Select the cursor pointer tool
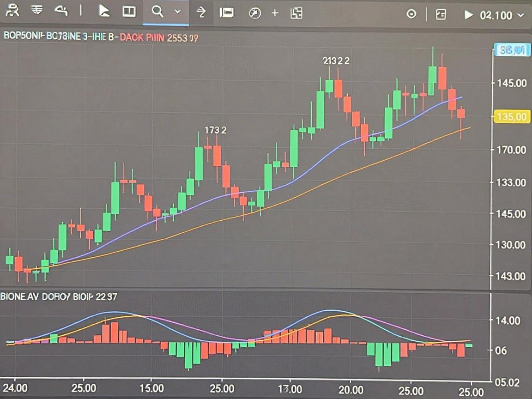532x399 pixels. 104,11
